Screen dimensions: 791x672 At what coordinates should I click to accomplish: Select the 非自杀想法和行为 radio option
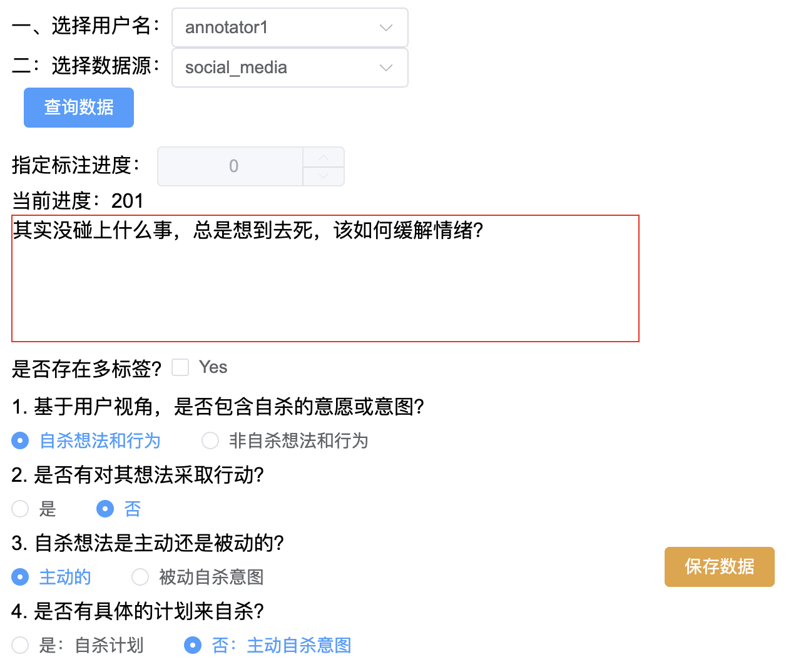(x=210, y=440)
